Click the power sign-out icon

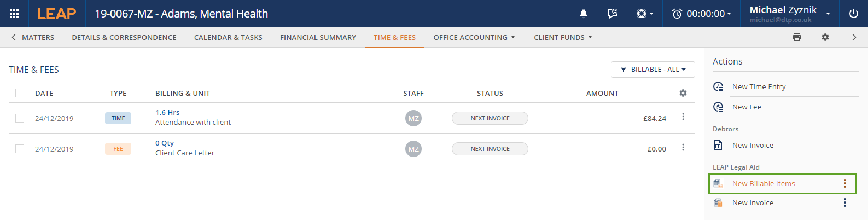(x=853, y=14)
